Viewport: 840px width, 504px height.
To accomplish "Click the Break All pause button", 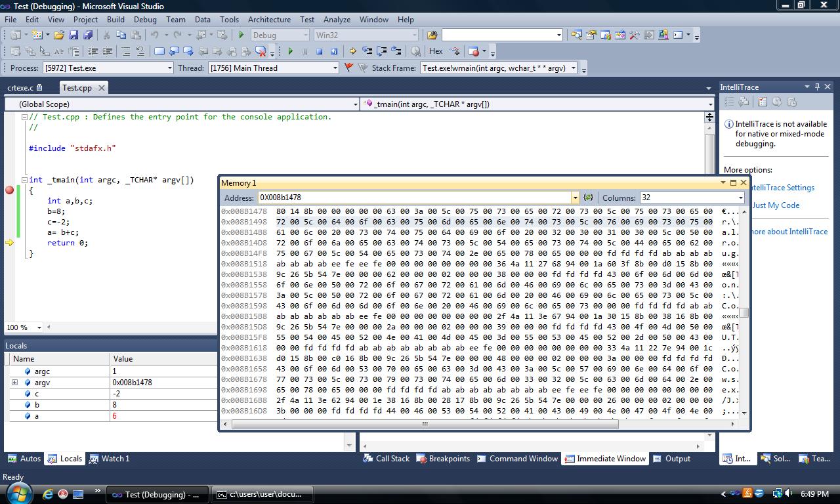I will click(304, 51).
